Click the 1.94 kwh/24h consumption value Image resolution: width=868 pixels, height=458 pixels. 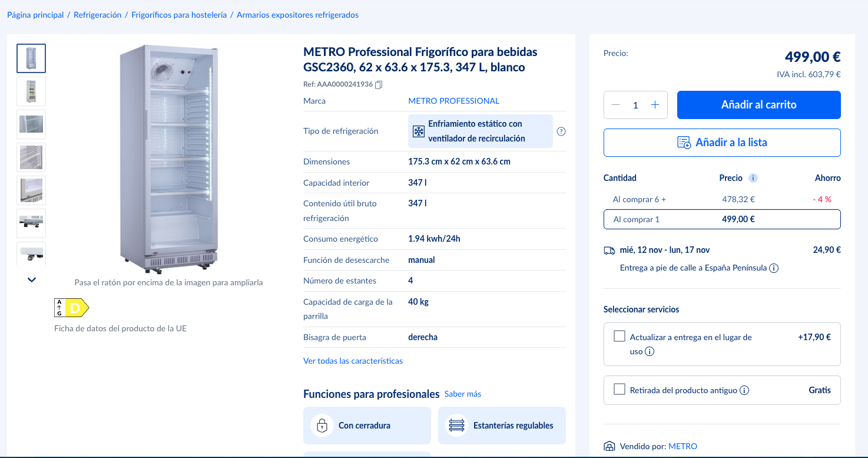pyautogui.click(x=434, y=239)
